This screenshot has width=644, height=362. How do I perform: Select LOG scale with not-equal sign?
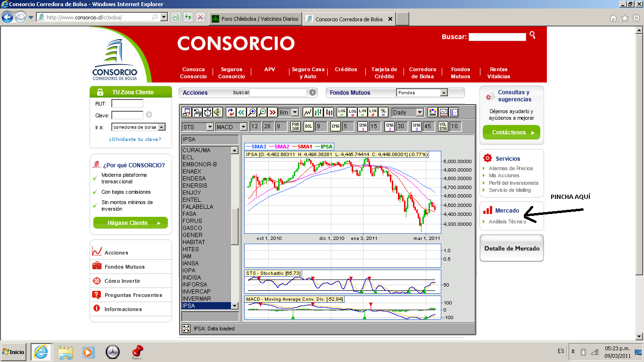(352, 112)
